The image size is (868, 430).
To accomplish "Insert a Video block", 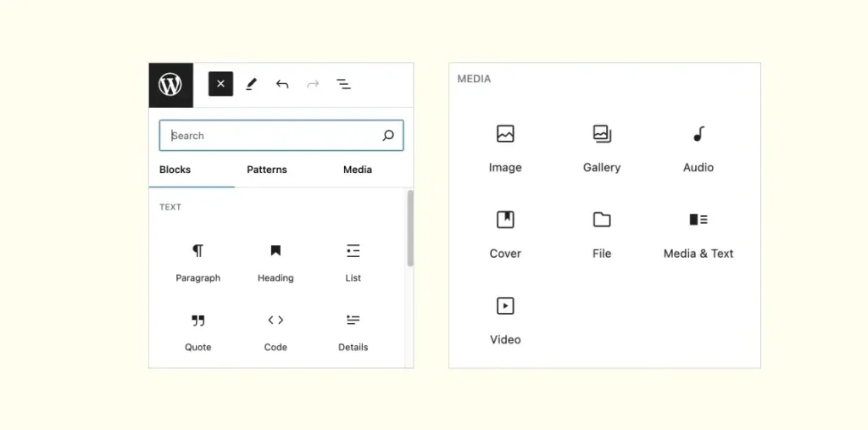I will tap(505, 321).
